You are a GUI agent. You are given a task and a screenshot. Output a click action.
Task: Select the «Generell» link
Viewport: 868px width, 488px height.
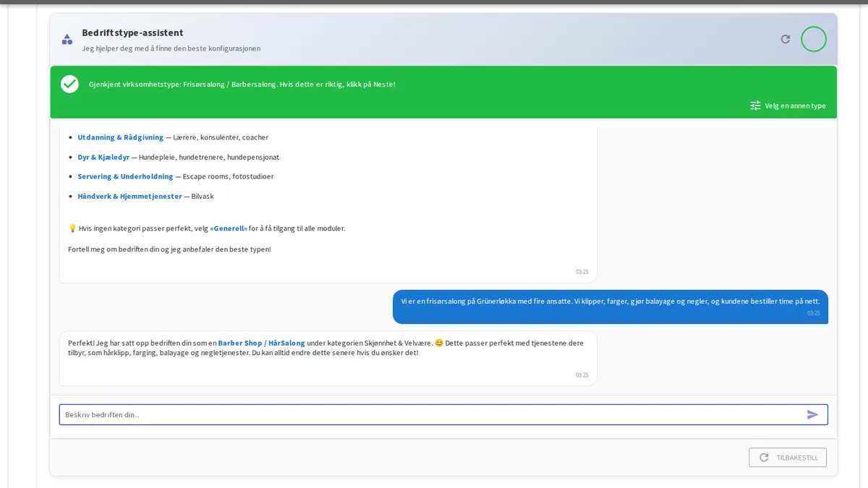(x=229, y=228)
